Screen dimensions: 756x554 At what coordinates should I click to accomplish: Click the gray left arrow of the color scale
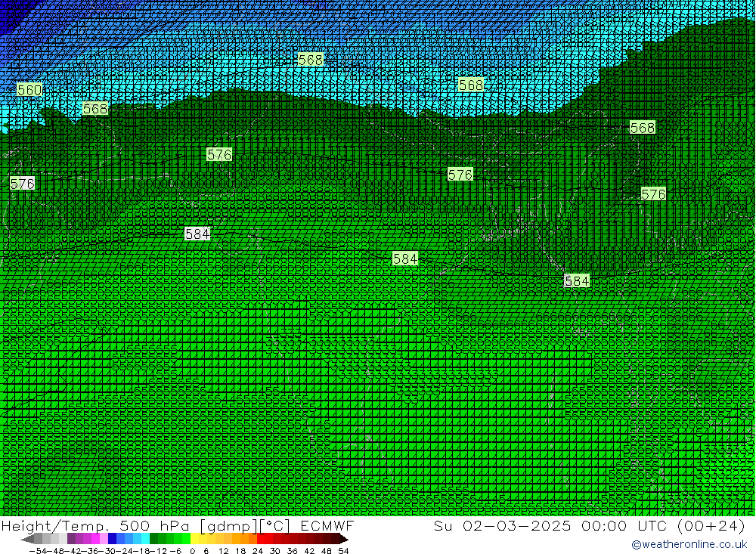pos(27,539)
